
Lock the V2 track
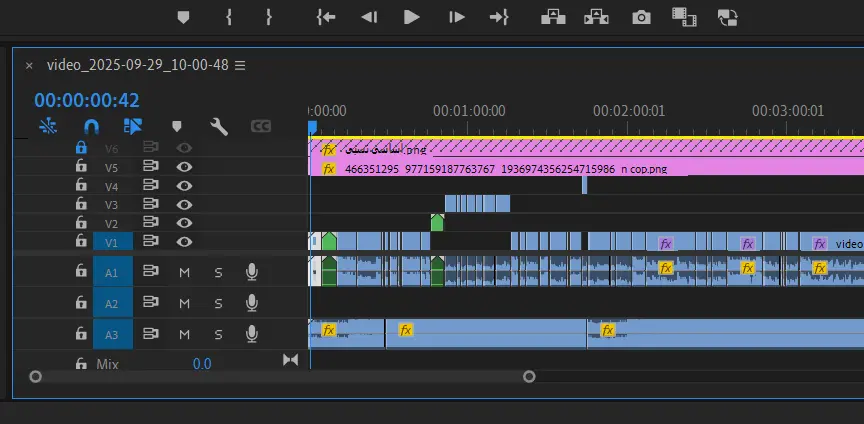(81, 222)
